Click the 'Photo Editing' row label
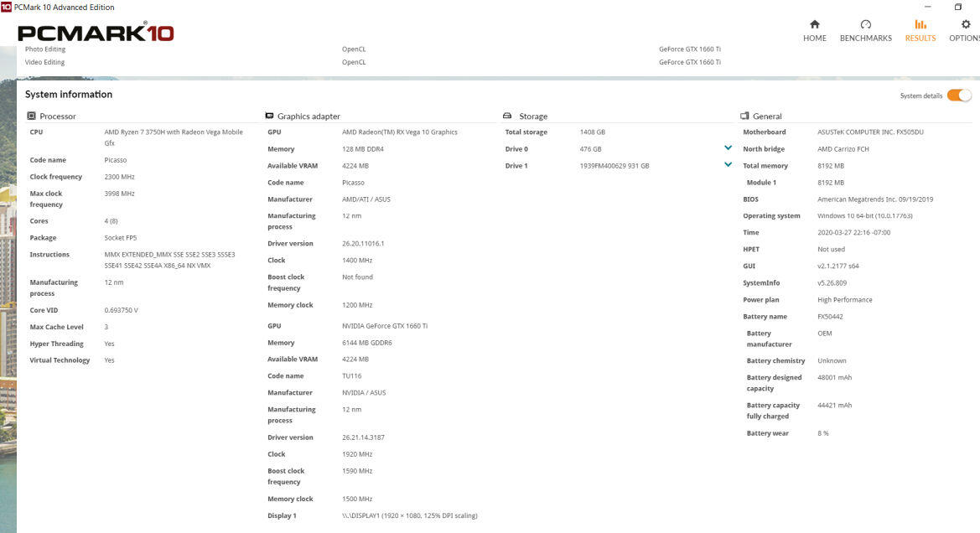The height and width of the screenshot is (533, 980). (45, 49)
